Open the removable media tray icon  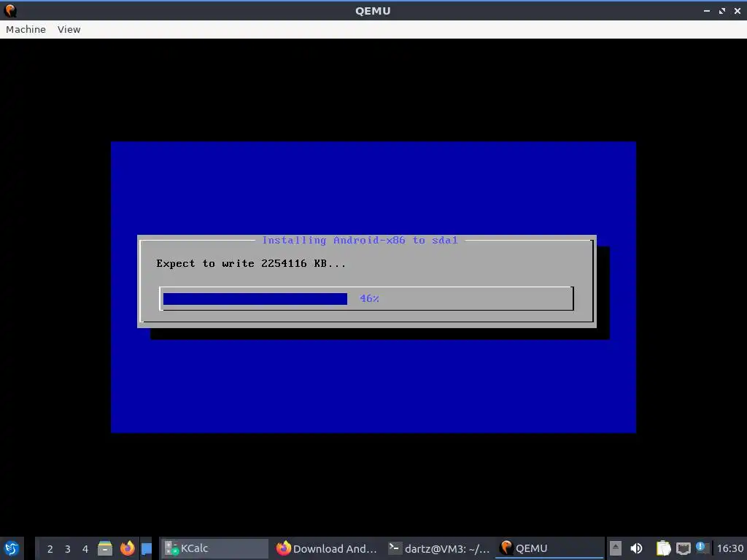coord(616,548)
